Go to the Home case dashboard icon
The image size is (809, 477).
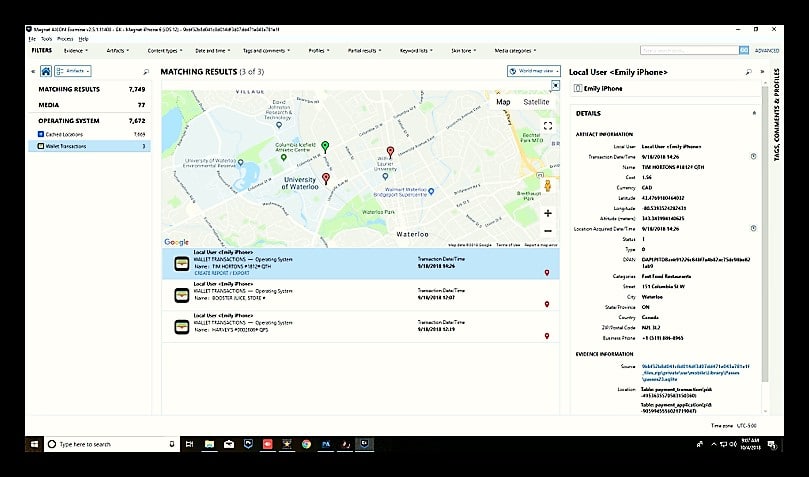[x=46, y=71]
